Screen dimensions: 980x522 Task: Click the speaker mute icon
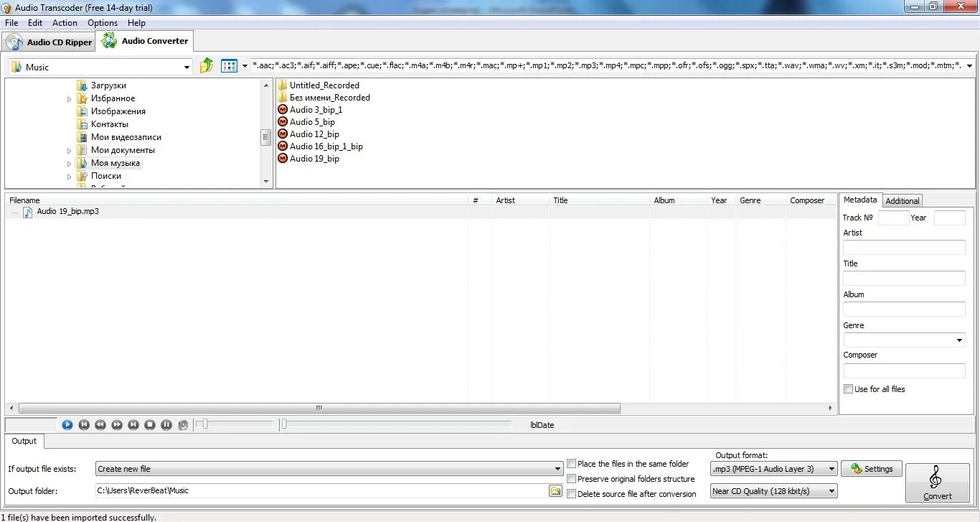tap(183, 425)
